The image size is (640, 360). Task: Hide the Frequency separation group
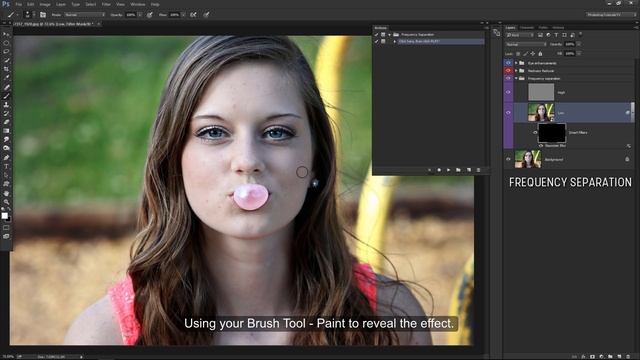508,78
